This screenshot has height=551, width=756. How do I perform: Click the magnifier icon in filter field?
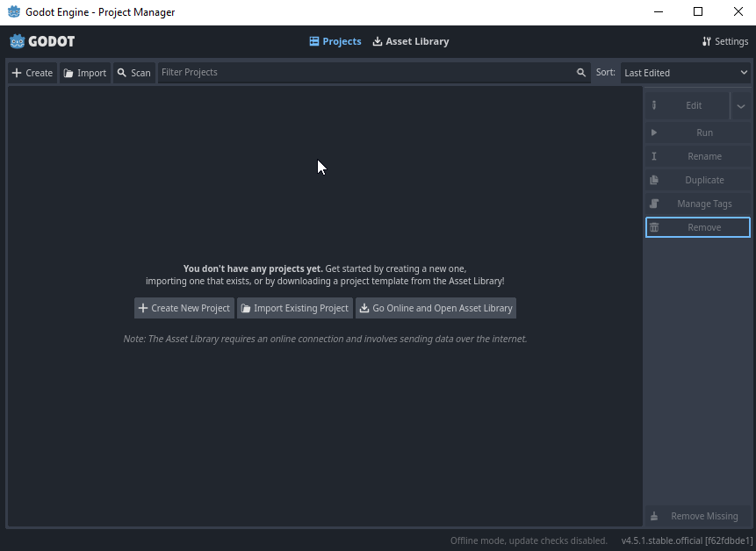(x=581, y=72)
